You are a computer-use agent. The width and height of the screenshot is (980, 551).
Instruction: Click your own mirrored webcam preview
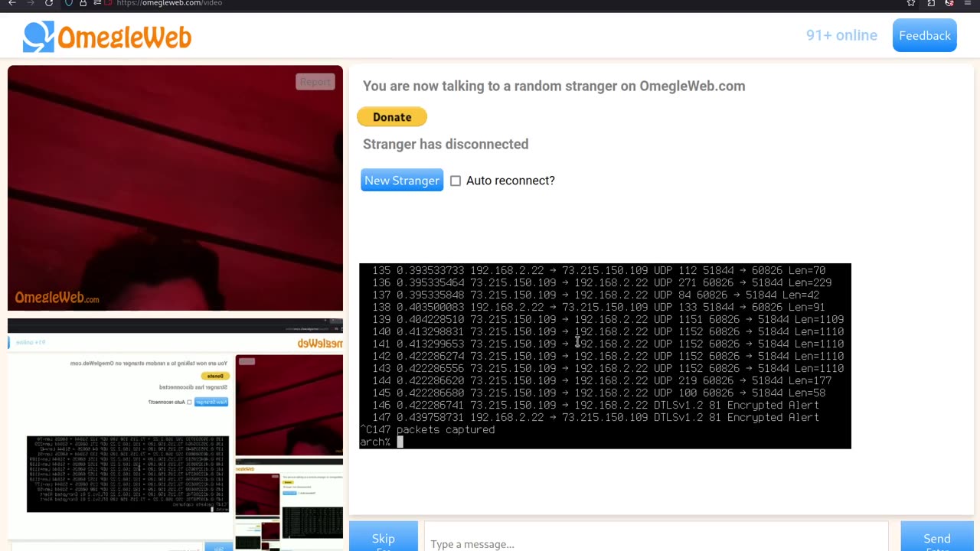(x=175, y=435)
